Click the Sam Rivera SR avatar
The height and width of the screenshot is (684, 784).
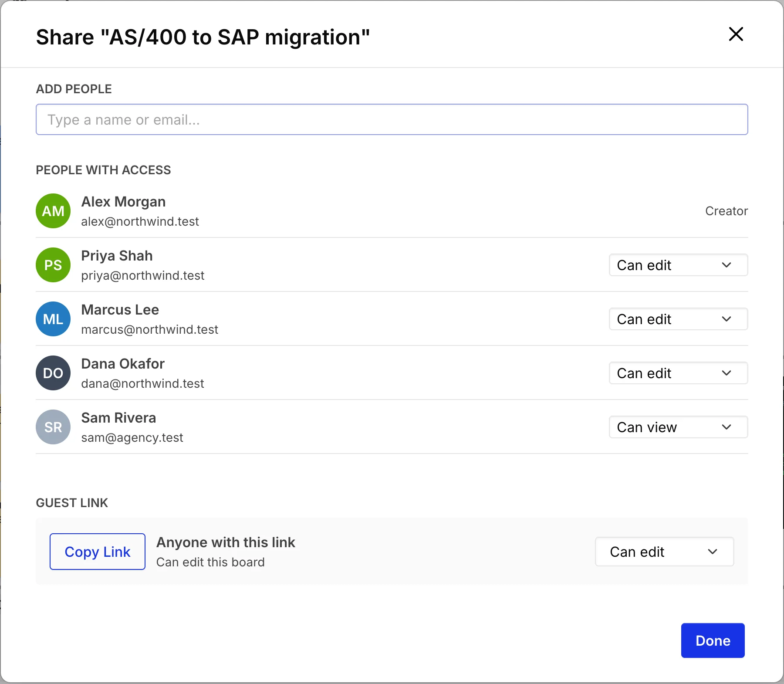tap(53, 427)
